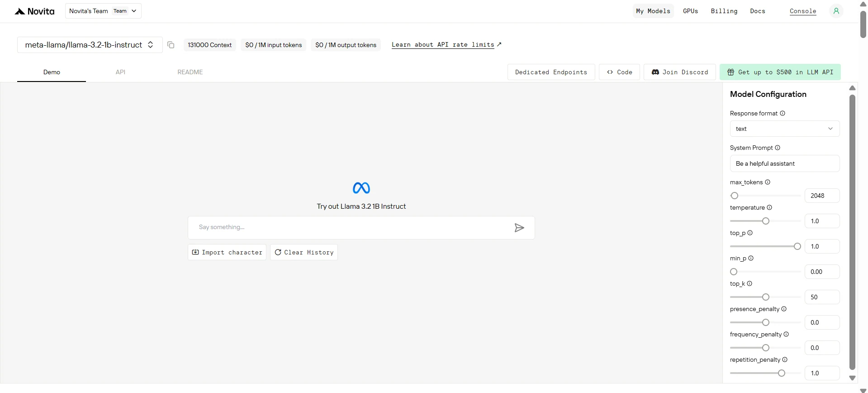Click the temperature slider handle
The image size is (868, 393).
point(766,221)
